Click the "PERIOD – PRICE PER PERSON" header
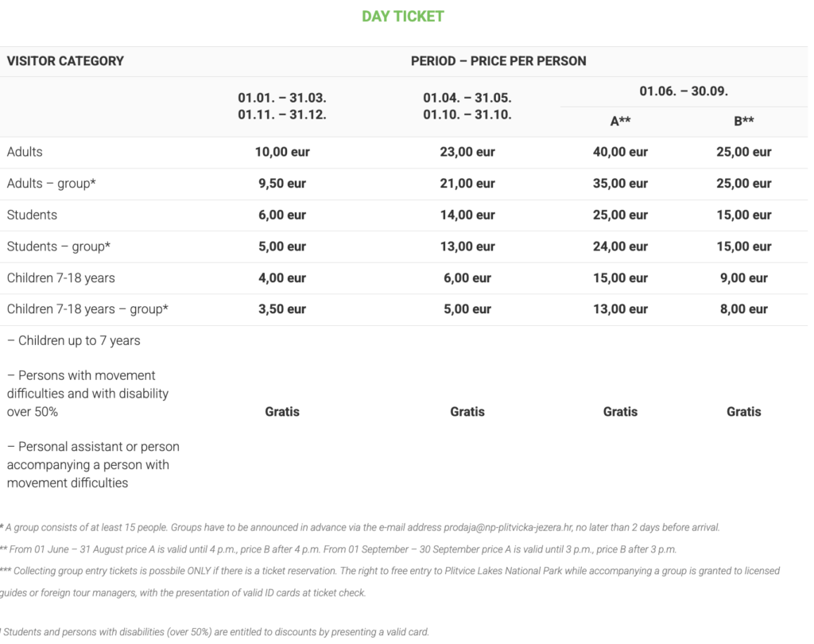This screenshot has height=644, width=814. 498,61
